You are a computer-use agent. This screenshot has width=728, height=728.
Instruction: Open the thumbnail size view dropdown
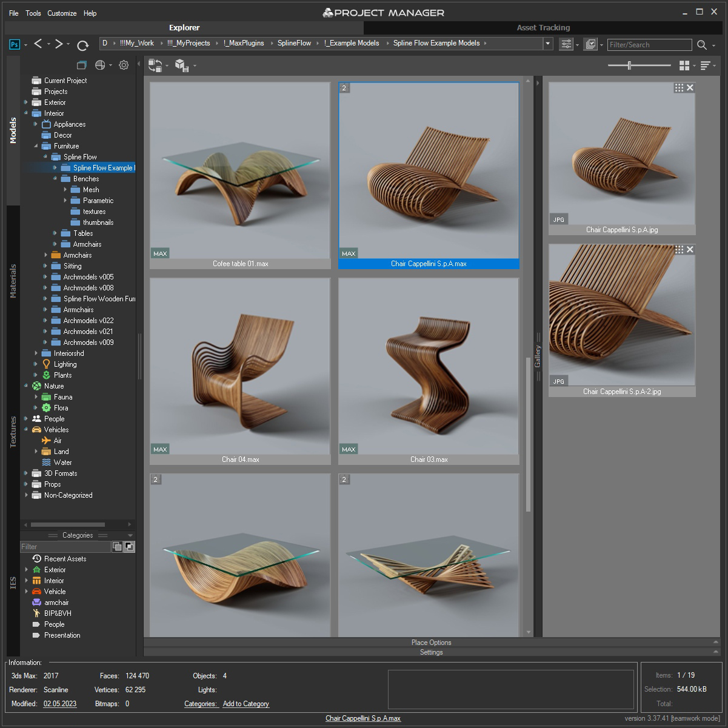tap(684, 65)
